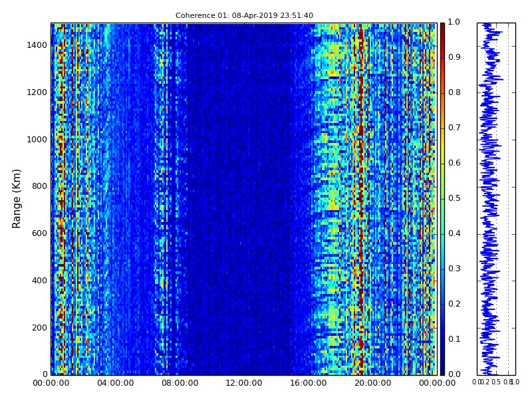
Task: Click the colorbar 0.7 tick label
Action: tap(454, 128)
